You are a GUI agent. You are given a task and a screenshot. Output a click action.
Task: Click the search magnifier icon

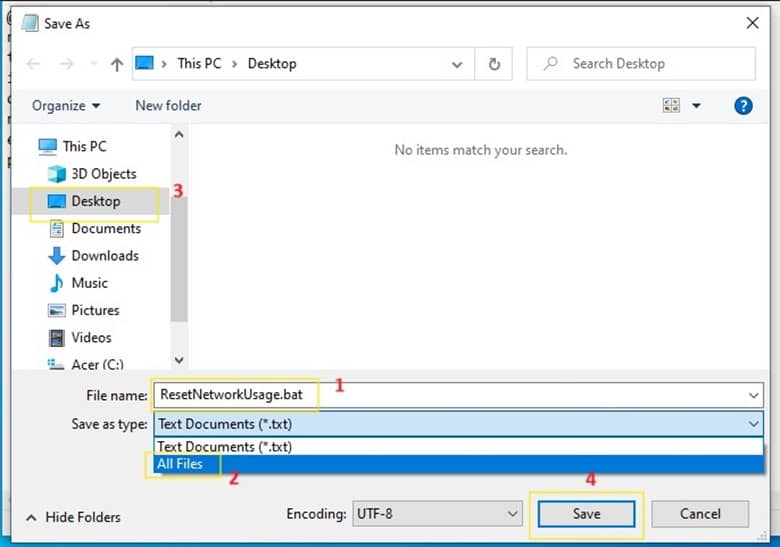tap(551, 63)
